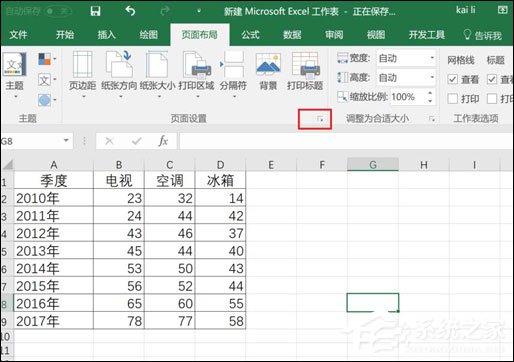Select column A header
This screenshot has width=514, height=362.
pyautogui.click(x=54, y=165)
